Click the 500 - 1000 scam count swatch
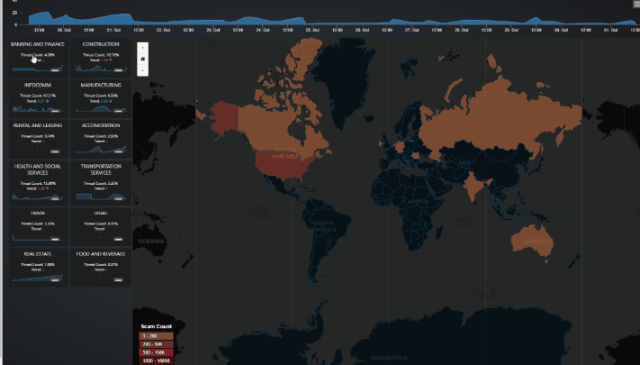640x365 pixels. pyautogui.click(x=156, y=352)
